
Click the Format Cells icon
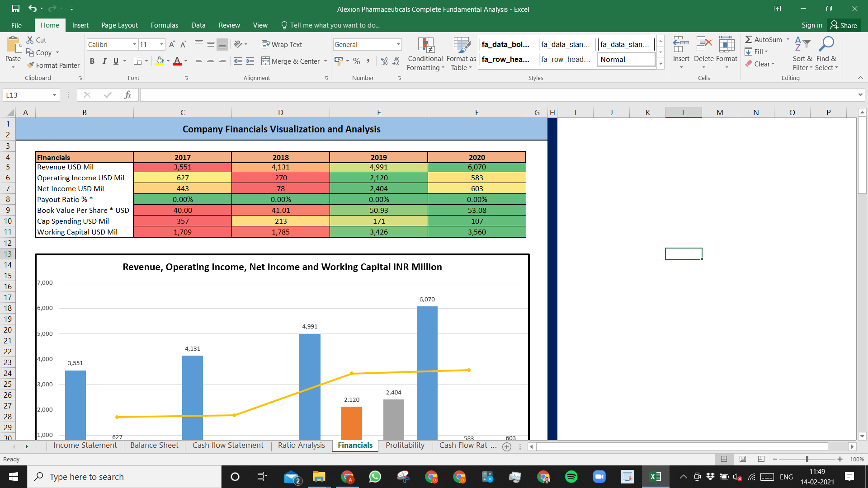pos(726,45)
